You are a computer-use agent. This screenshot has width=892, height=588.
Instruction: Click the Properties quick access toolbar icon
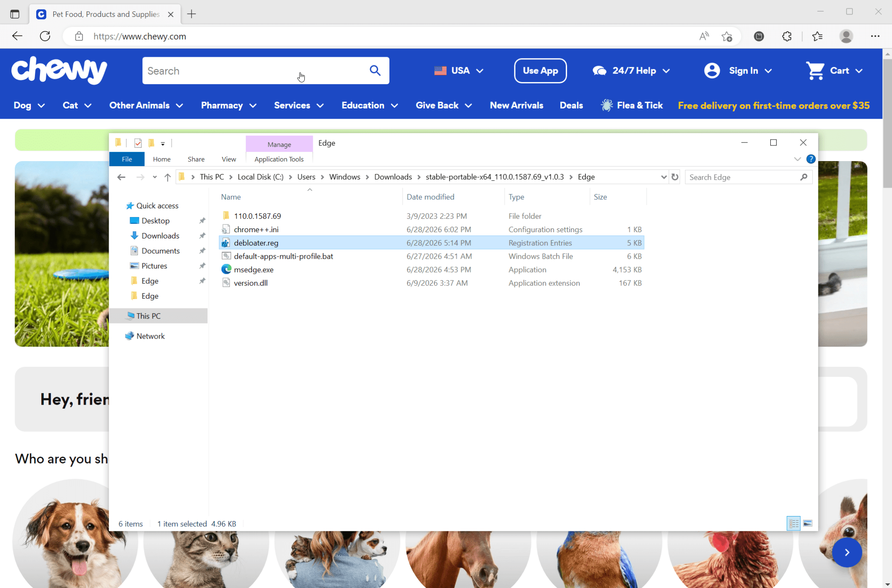138,143
